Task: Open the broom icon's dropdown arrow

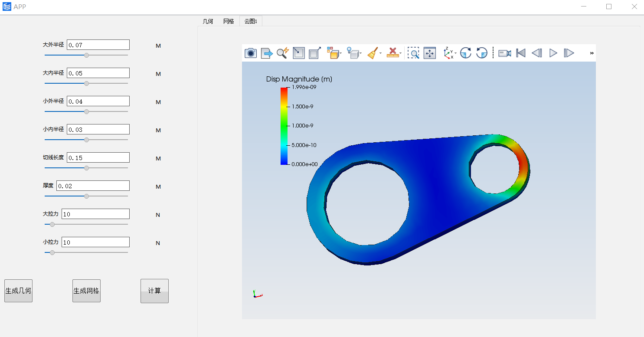Action: (381, 53)
